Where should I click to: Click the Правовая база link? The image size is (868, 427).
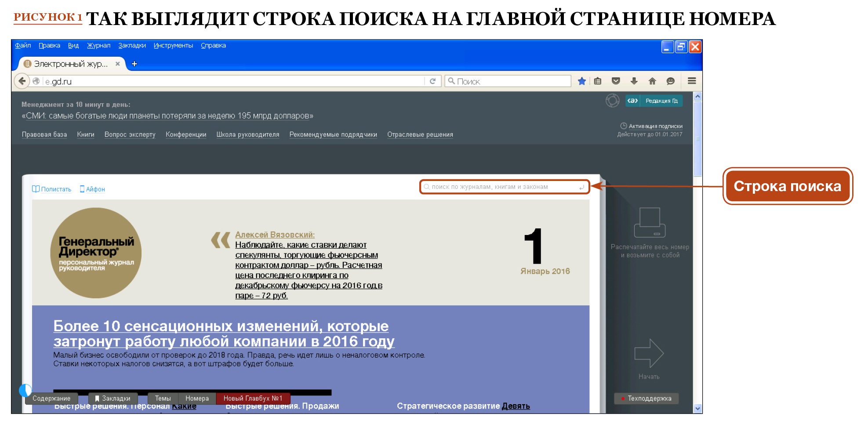tap(44, 135)
